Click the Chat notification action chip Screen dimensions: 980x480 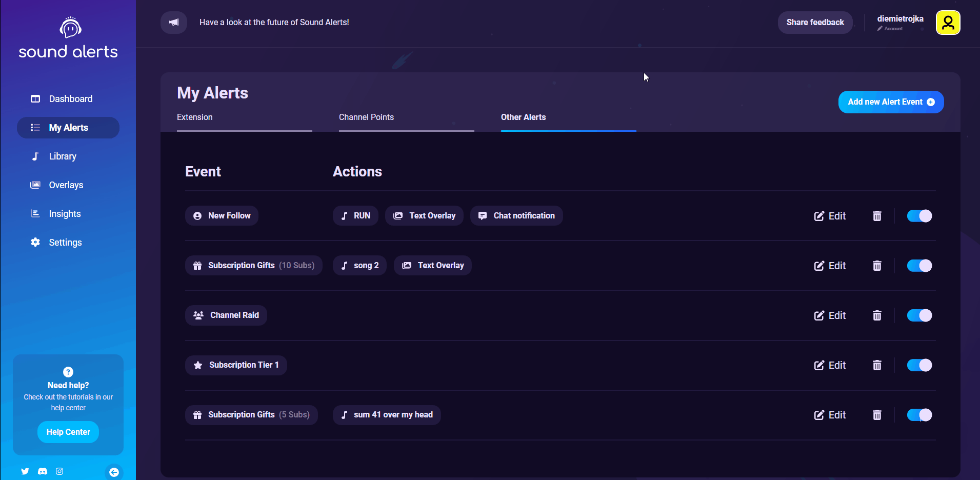[x=516, y=216]
